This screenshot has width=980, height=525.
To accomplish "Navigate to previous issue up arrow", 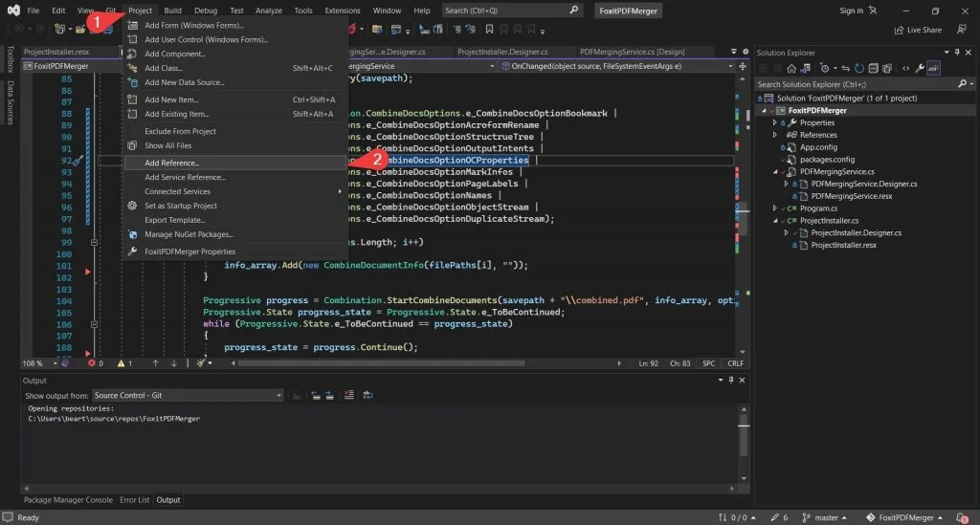I will [x=155, y=363].
